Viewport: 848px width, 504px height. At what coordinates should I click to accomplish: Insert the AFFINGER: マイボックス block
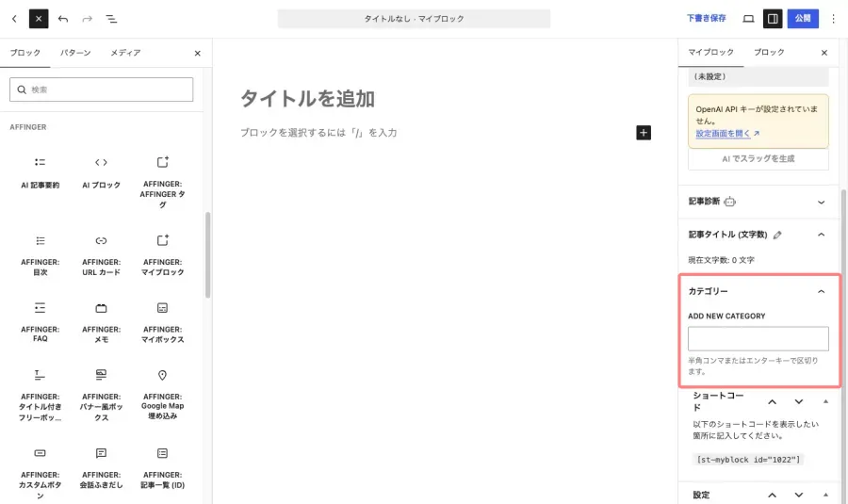162,323
